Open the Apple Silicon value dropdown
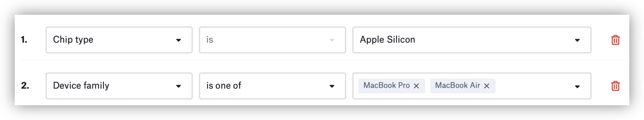Image resolution: width=644 pixels, height=120 pixels. pyautogui.click(x=462, y=40)
